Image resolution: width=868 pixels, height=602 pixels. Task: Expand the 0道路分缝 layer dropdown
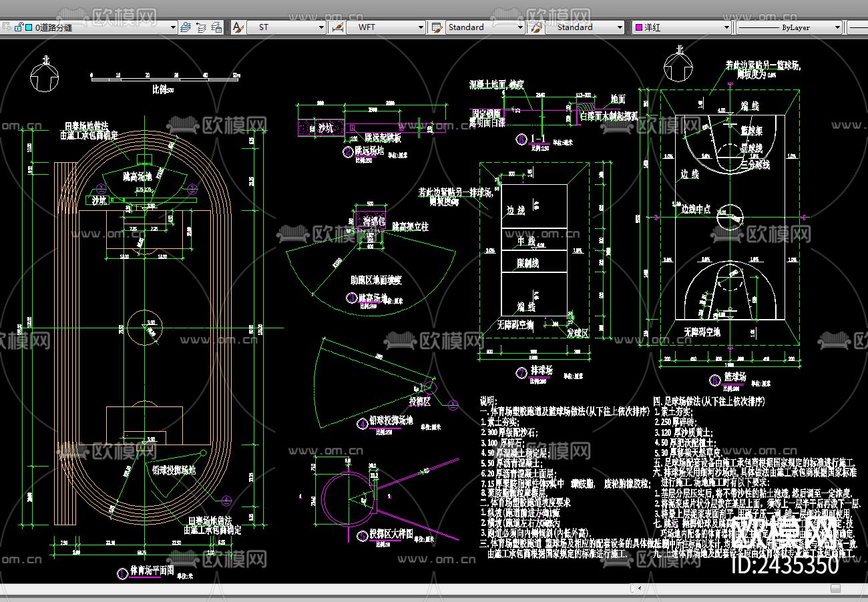pos(173,27)
